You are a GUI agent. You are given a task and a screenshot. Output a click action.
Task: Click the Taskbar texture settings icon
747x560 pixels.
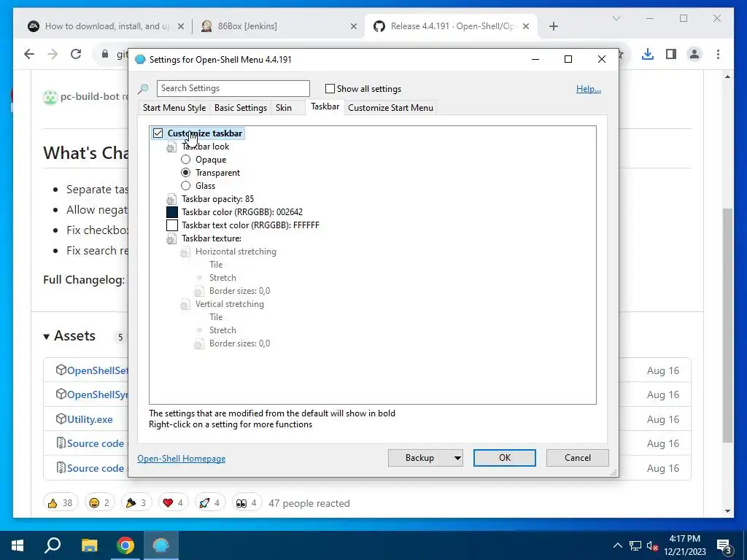[171, 239]
